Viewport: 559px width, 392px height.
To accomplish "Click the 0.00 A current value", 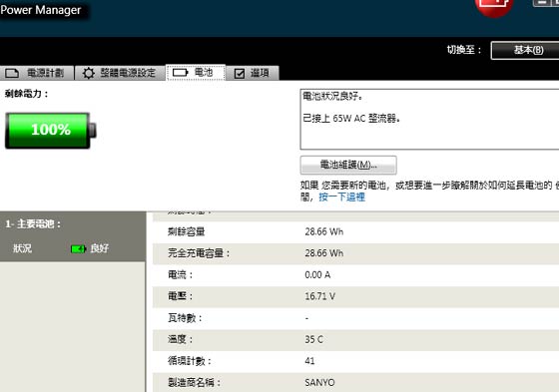I will pos(317,274).
